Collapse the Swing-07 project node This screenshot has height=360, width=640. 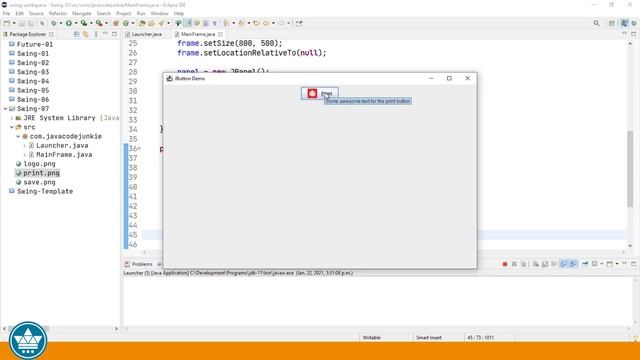click(5, 109)
